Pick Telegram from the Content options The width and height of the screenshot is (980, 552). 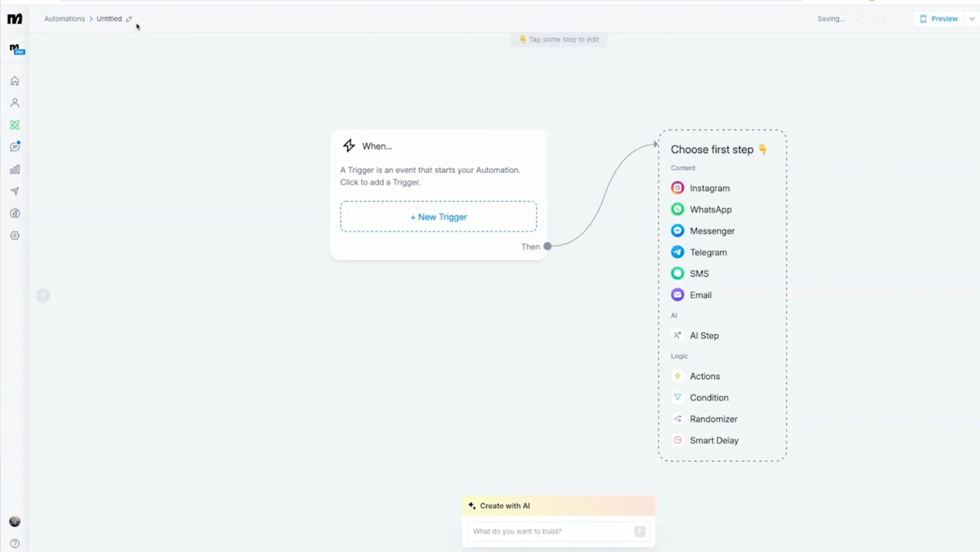pos(708,252)
